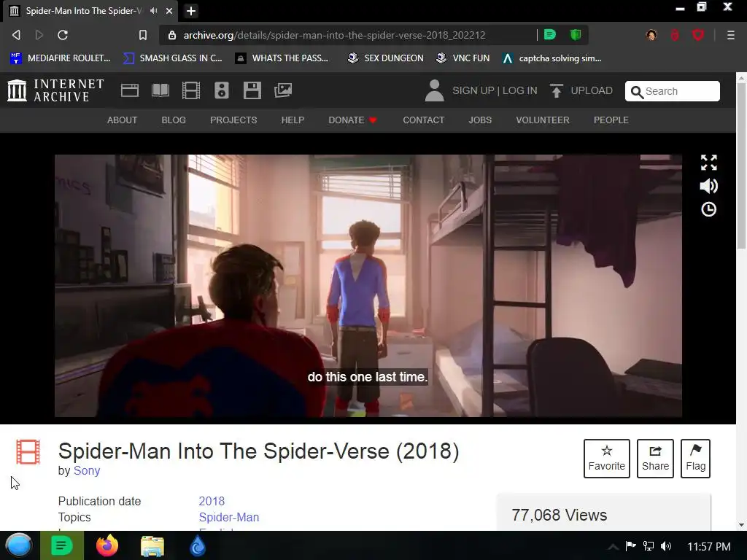Open the start menu blue orb
This screenshot has width=747, height=560.
(18, 545)
